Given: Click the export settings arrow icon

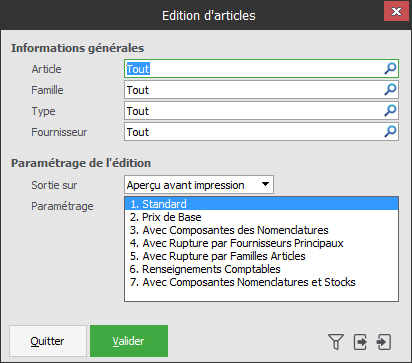Looking at the screenshot, I should pyautogui.click(x=360, y=342).
